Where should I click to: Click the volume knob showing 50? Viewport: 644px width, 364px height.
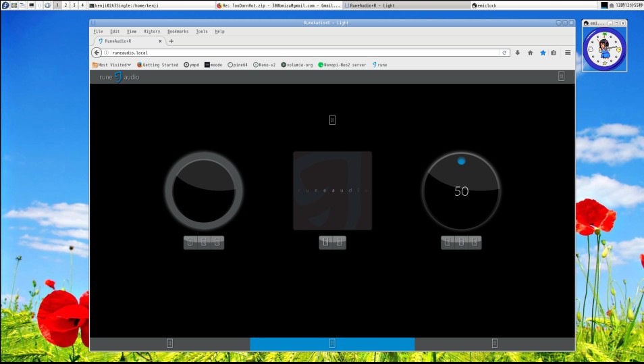coord(461,191)
